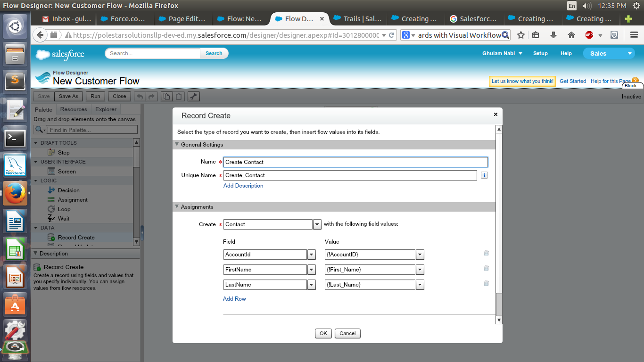The image size is (644, 362).
Task: Collapse the General Settings section
Action: [177, 145]
